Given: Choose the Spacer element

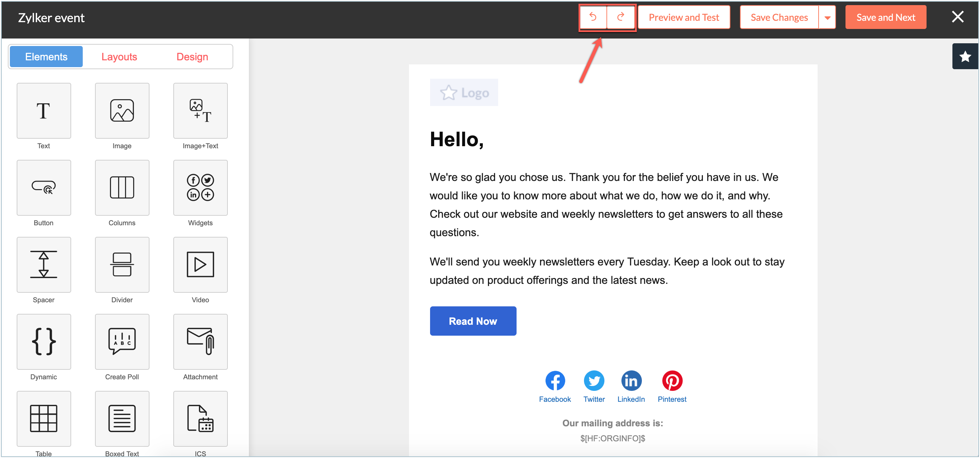Looking at the screenshot, I should click(44, 264).
